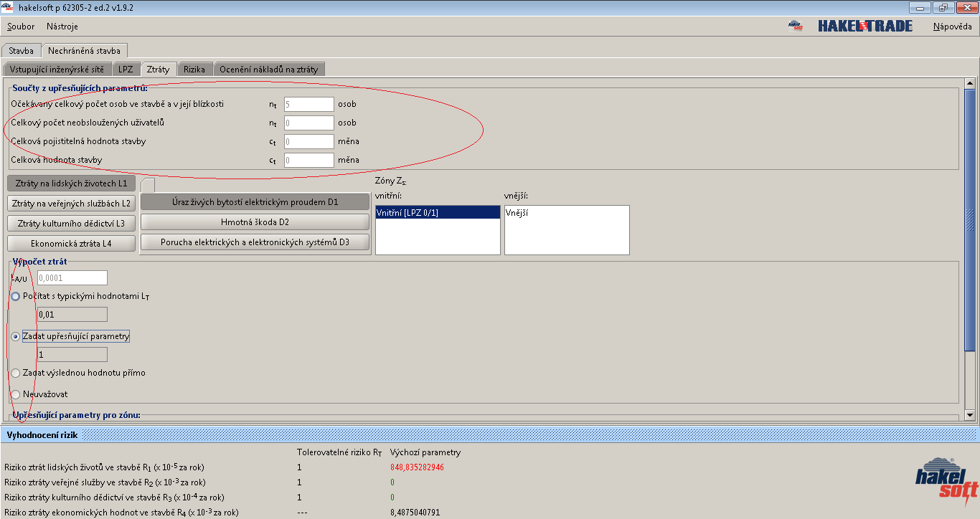Click the expected total persons count field

pos(309,104)
